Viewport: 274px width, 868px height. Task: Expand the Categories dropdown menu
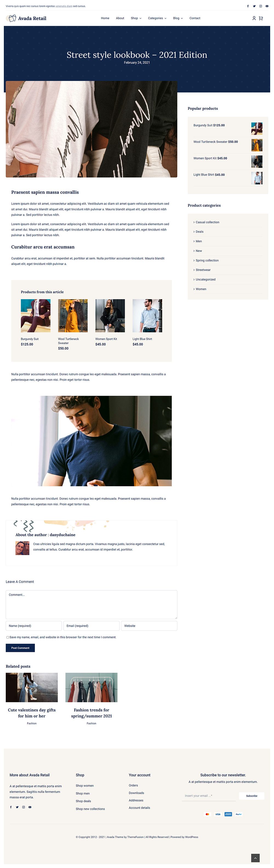click(x=157, y=18)
